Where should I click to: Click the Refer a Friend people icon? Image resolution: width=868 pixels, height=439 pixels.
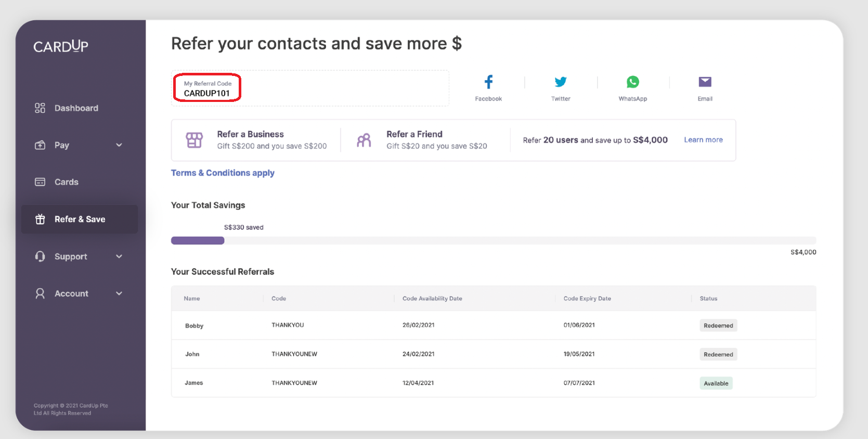point(364,140)
